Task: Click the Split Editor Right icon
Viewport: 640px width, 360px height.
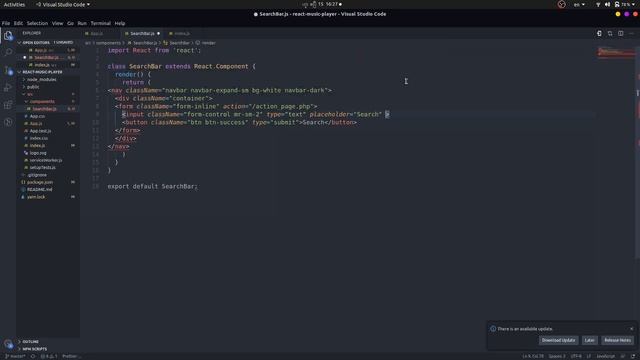Action: [620, 33]
